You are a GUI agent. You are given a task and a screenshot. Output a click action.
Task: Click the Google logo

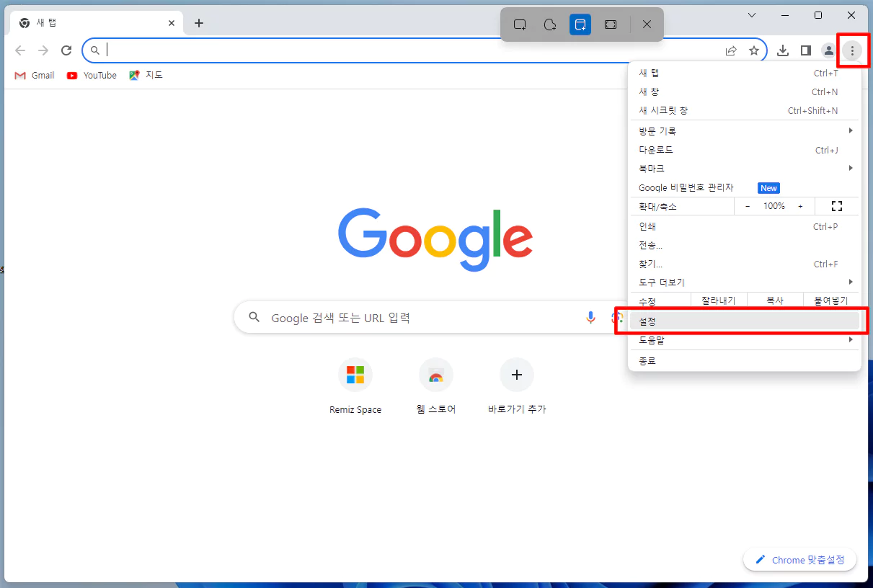435,239
